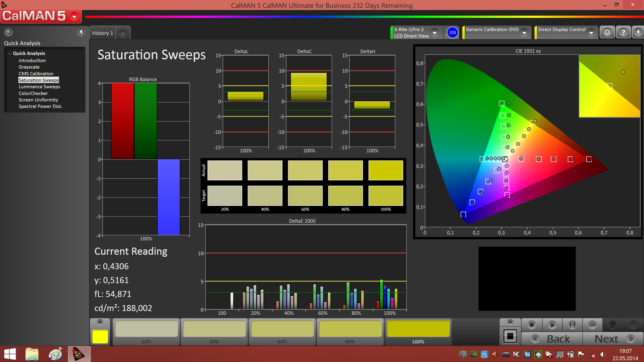644x362 pixels.
Task: Click the round record button in sidebar
Action: pos(8,32)
